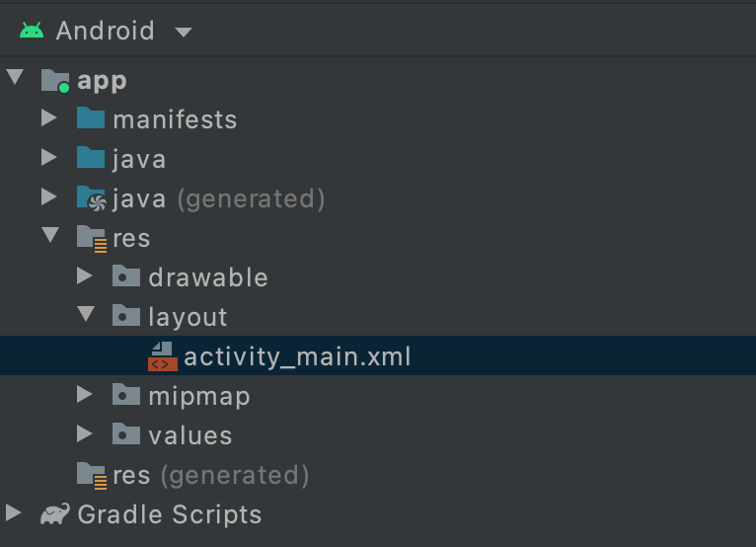Select the activity_main.xml file
Image resolution: width=756 pixels, height=547 pixels.
pos(296,356)
